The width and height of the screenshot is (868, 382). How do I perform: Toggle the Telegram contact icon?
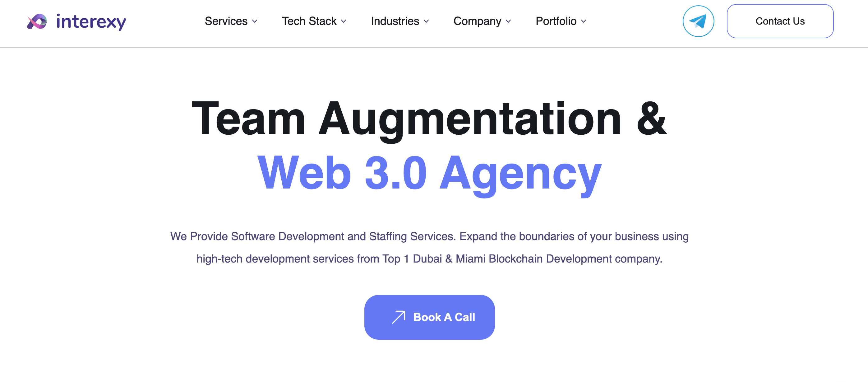pyautogui.click(x=698, y=21)
